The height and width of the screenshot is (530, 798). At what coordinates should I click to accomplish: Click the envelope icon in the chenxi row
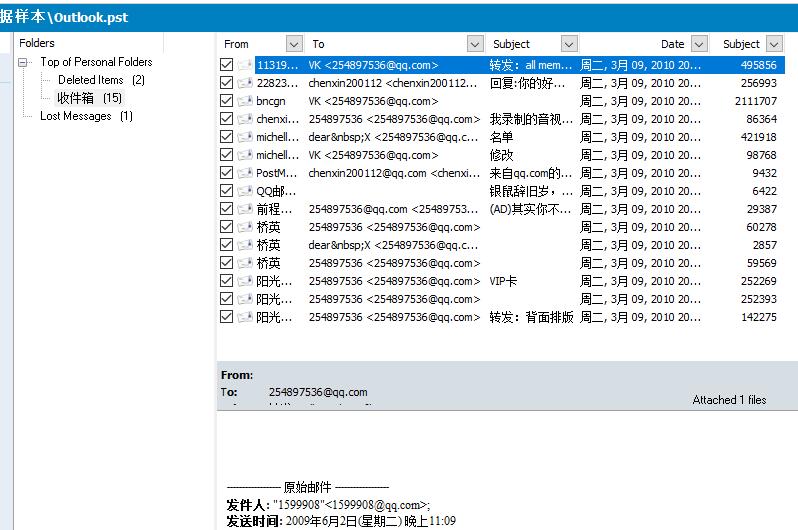coord(245,119)
